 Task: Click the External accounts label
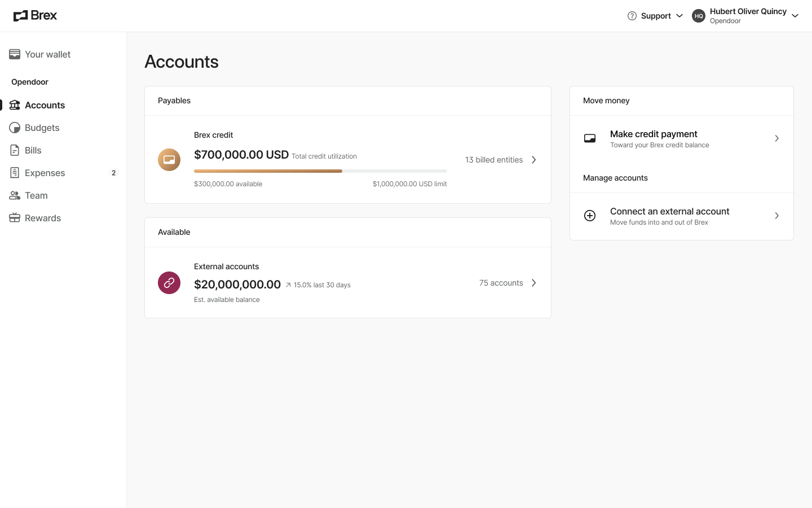pyautogui.click(x=226, y=266)
